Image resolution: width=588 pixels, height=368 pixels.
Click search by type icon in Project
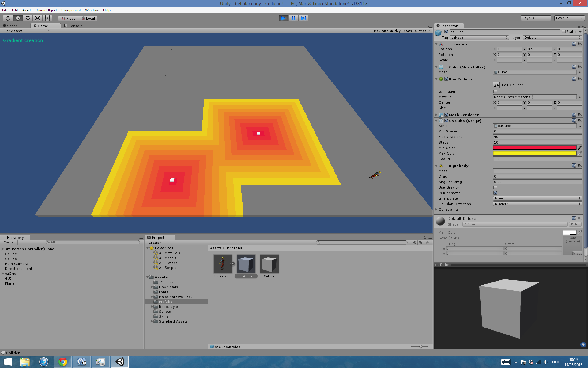[414, 243]
